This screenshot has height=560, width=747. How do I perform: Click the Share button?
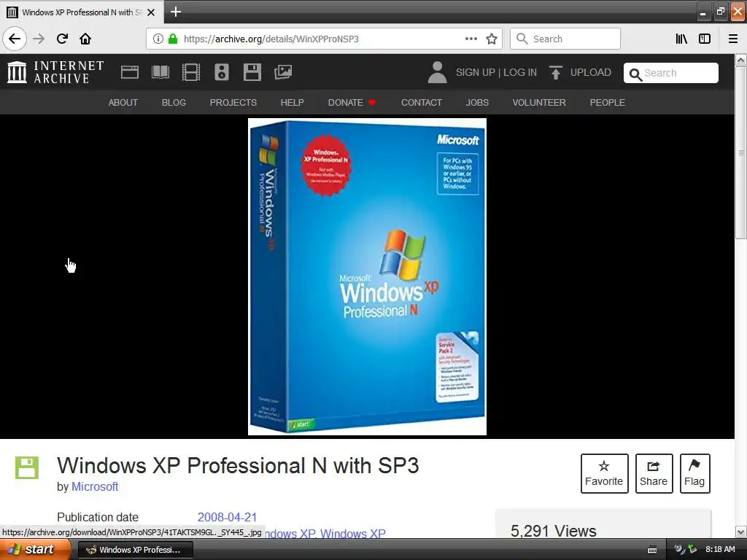point(654,473)
